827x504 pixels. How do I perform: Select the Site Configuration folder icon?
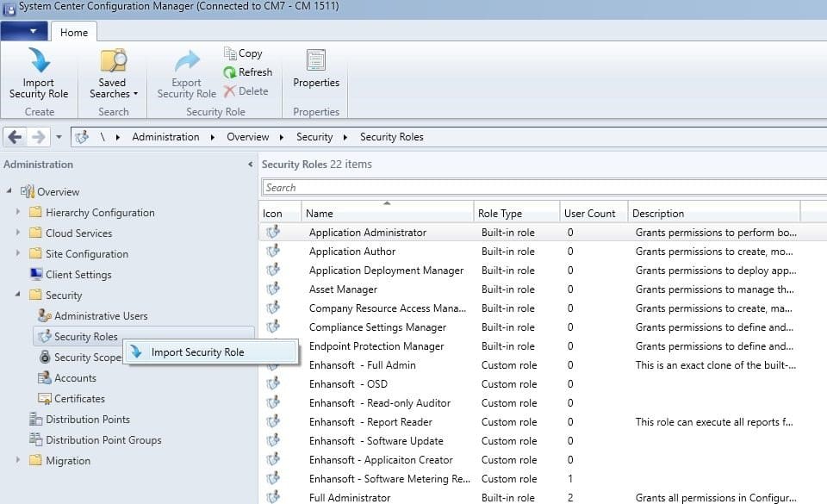coord(35,253)
